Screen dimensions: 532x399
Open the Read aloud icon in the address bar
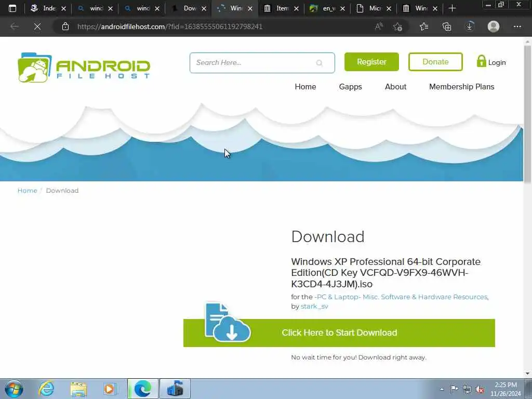coord(379,26)
